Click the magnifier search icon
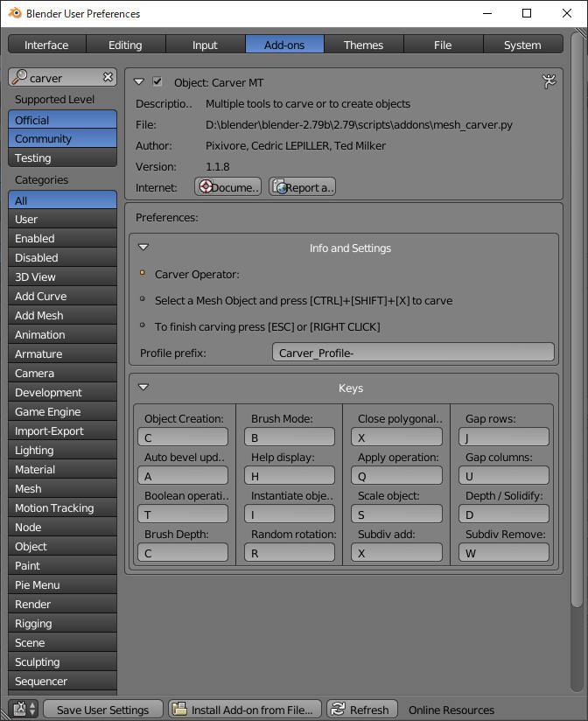Image resolution: width=588 pixels, height=721 pixels. [x=19, y=77]
